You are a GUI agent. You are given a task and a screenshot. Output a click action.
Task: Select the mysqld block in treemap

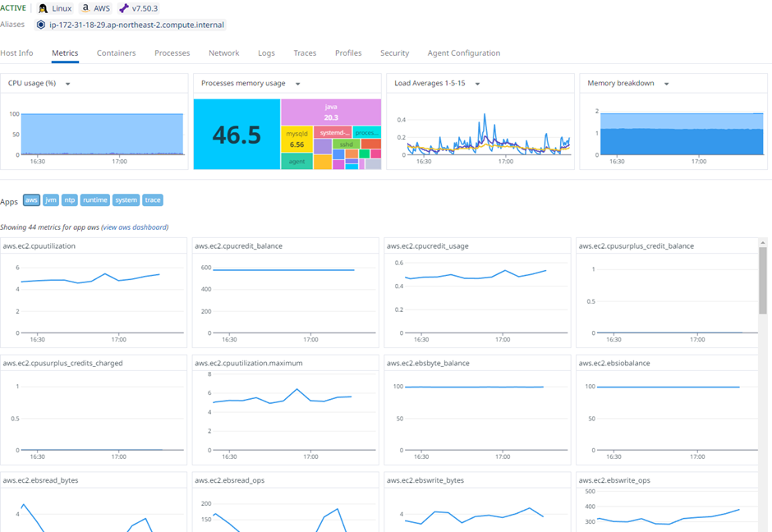click(x=296, y=140)
